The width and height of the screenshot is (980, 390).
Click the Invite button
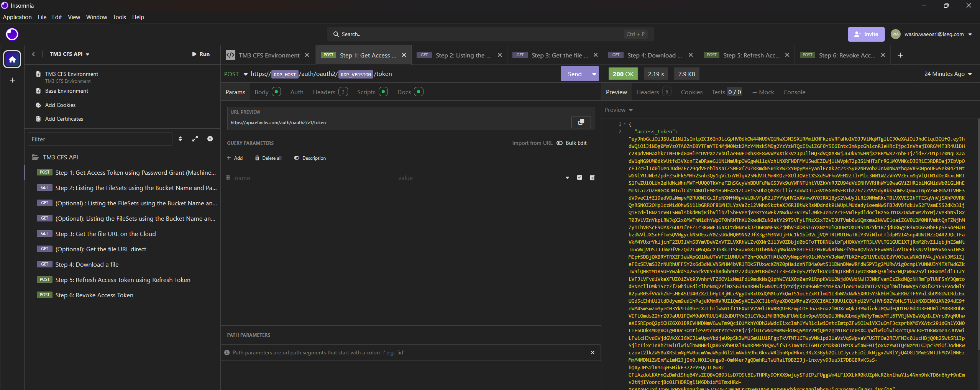click(866, 34)
